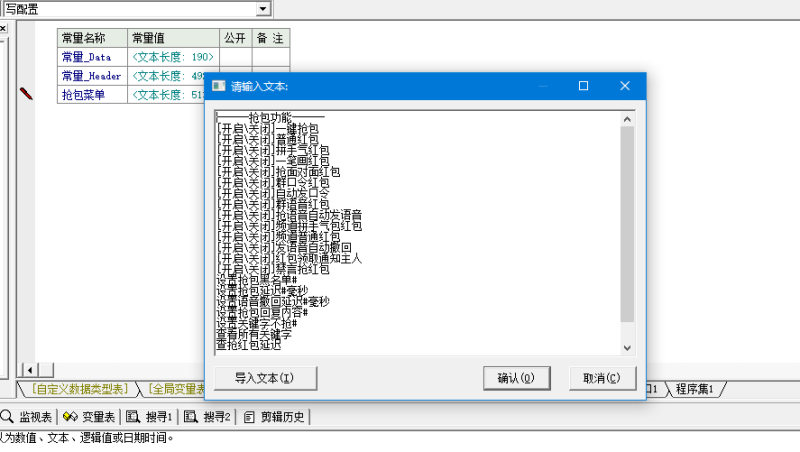Open the 搜寻2 panel tab

(x=207, y=417)
